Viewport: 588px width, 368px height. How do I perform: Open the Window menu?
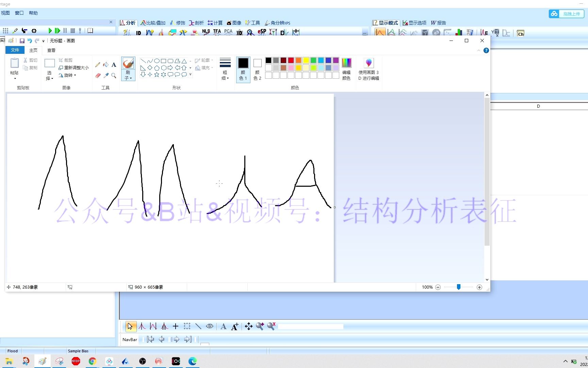click(19, 13)
